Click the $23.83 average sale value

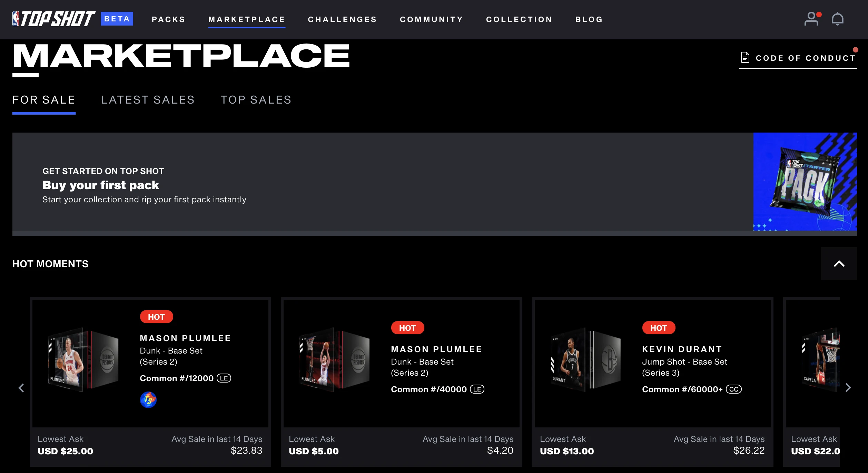[247, 451]
